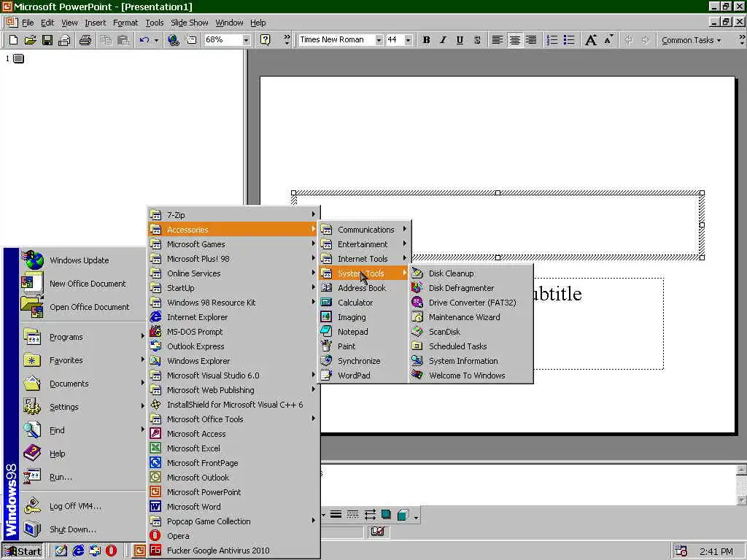
Task: Click the Internet Explorer quick launch icon
Action: (x=78, y=551)
